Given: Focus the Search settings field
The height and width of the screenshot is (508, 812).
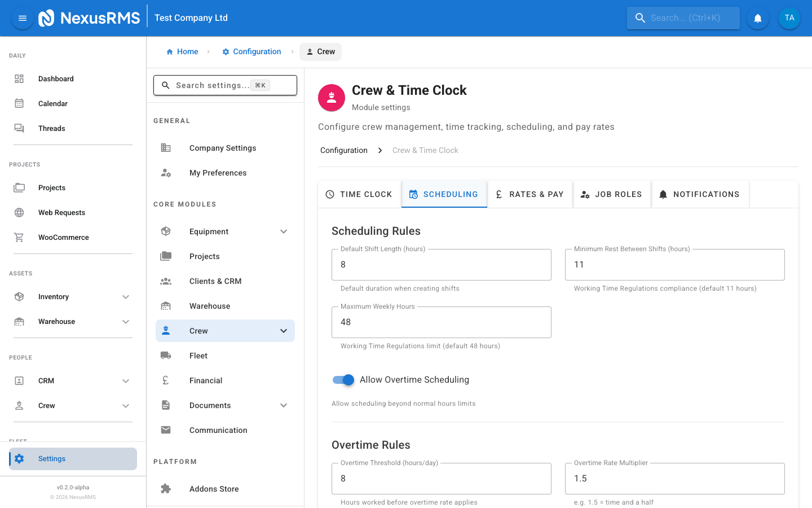Looking at the screenshot, I should click(225, 85).
